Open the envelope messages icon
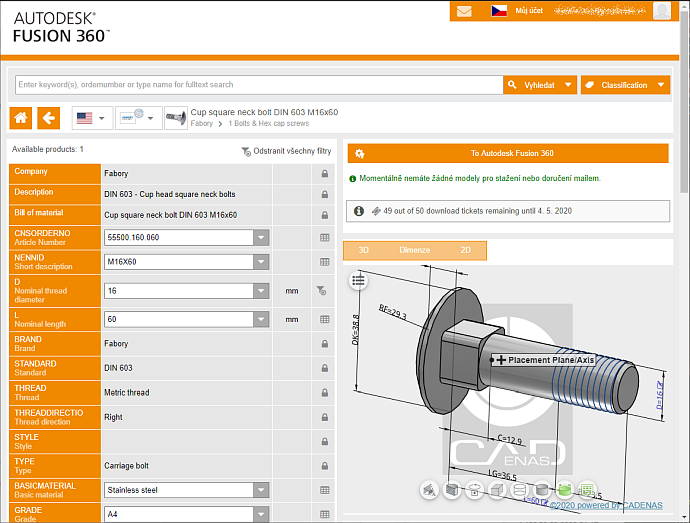Viewport: 690px width, 523px height. (x=464, y=11)
